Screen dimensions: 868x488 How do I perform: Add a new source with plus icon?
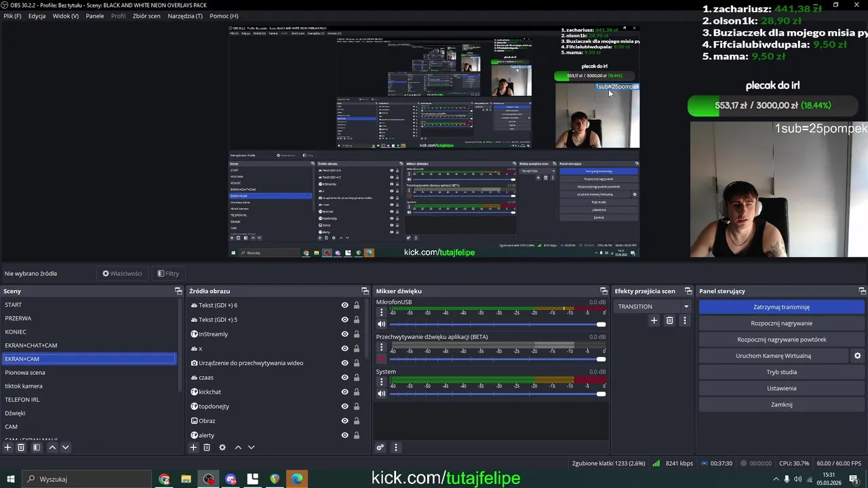tap(193, 447)
